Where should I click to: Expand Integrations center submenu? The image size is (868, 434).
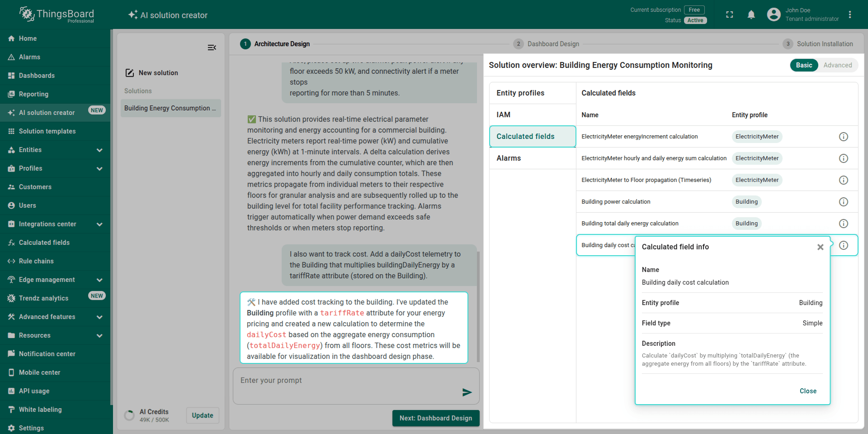99,224
